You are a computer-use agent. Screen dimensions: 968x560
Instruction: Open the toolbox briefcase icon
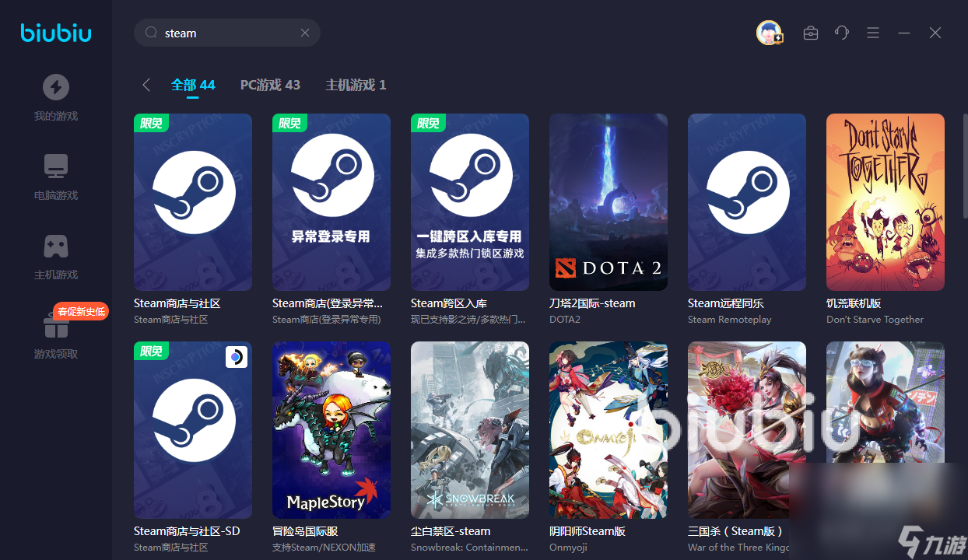point(811,33)
